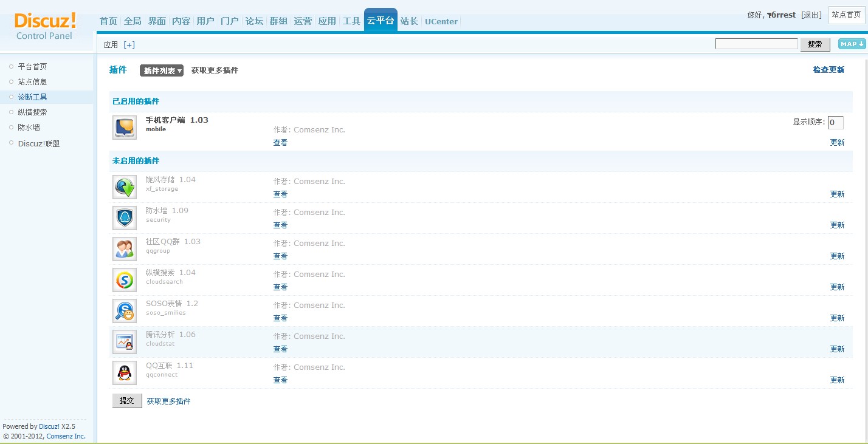Open the 插件列表 dropdown

point(162,71)
